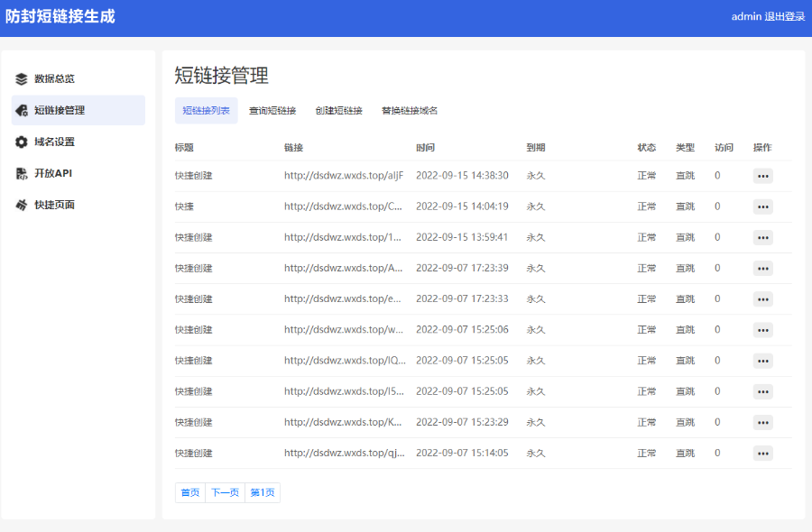Click the 域名设置 gear icon

point(22,142)
